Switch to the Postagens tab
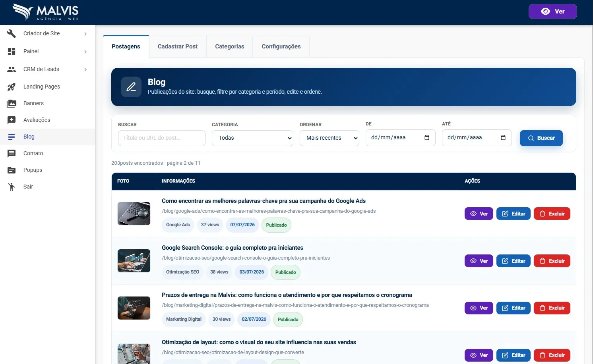593x364 pixels. [x=126, y=46]
